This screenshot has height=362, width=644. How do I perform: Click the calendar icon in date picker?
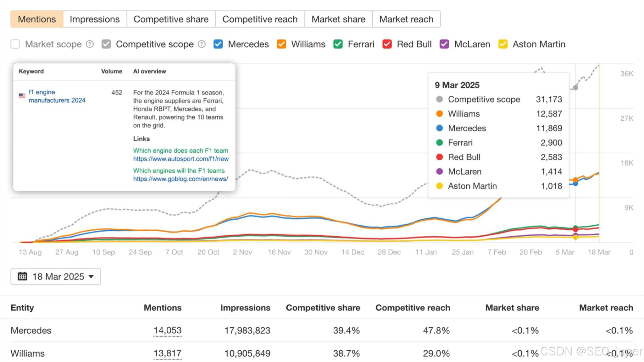[22, 277]
